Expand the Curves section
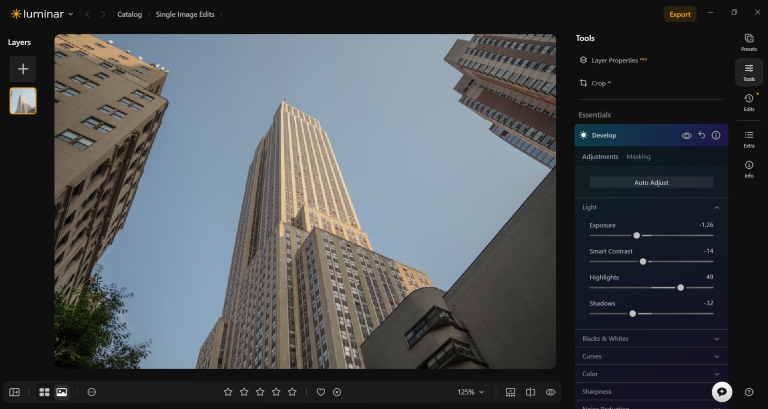This screenshot has height=409, width=768. pyautogui.click(x=651, y=356)
